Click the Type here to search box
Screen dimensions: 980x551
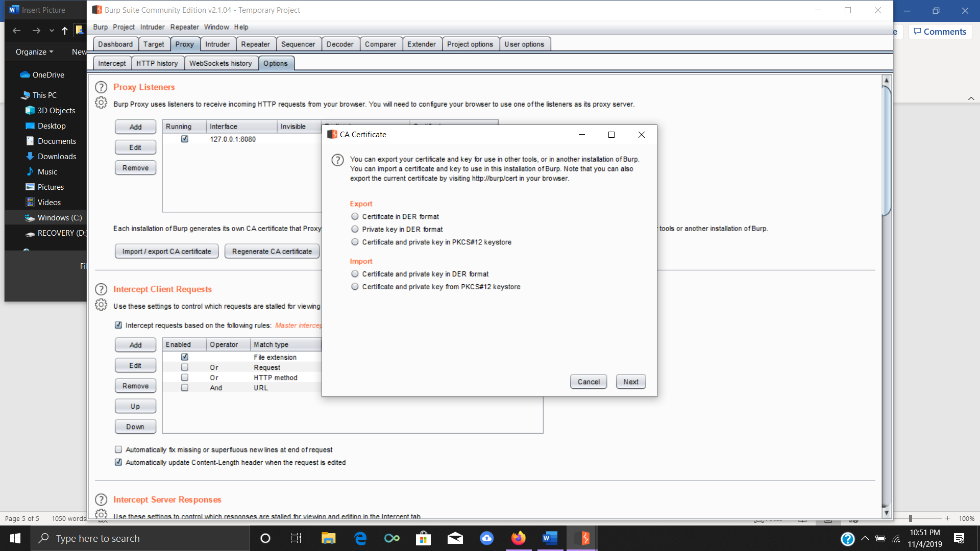point(140,538)
